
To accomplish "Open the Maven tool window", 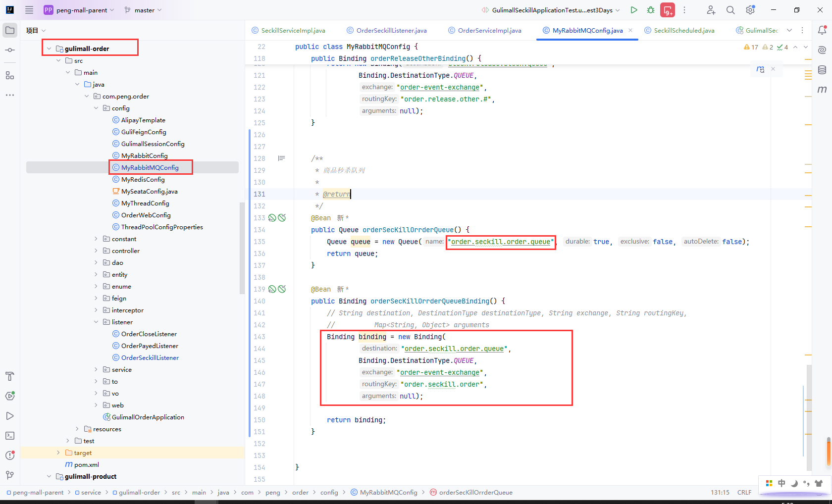I will pos(822,90).
